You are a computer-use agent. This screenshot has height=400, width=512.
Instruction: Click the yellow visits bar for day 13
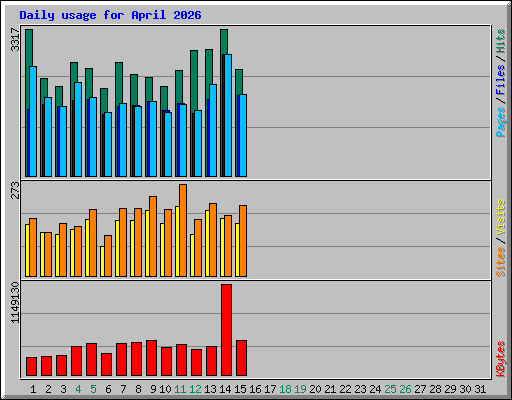(x=207, y=243)
